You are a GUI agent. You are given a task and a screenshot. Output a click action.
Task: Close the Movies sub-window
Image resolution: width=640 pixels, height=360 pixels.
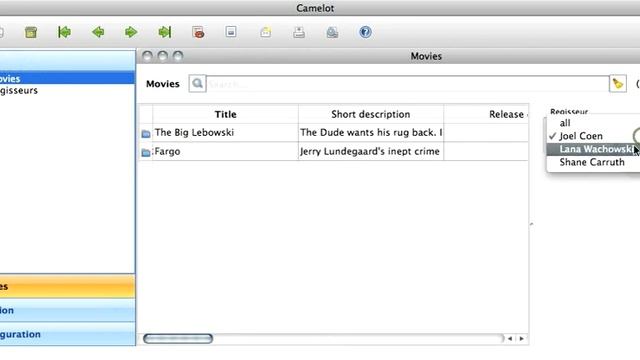(x=147, y=56)
